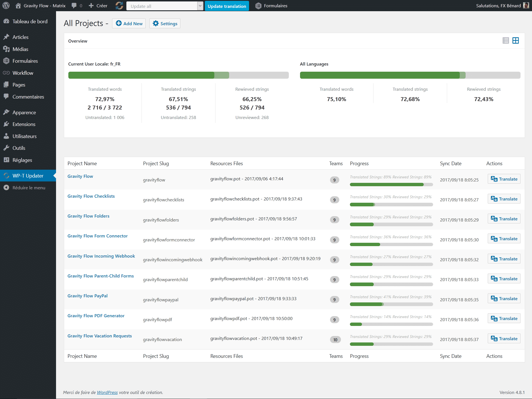Screen dimensions: 532x399
Task: Open Formulaires in the sidebar
Action: coord(28,61)
